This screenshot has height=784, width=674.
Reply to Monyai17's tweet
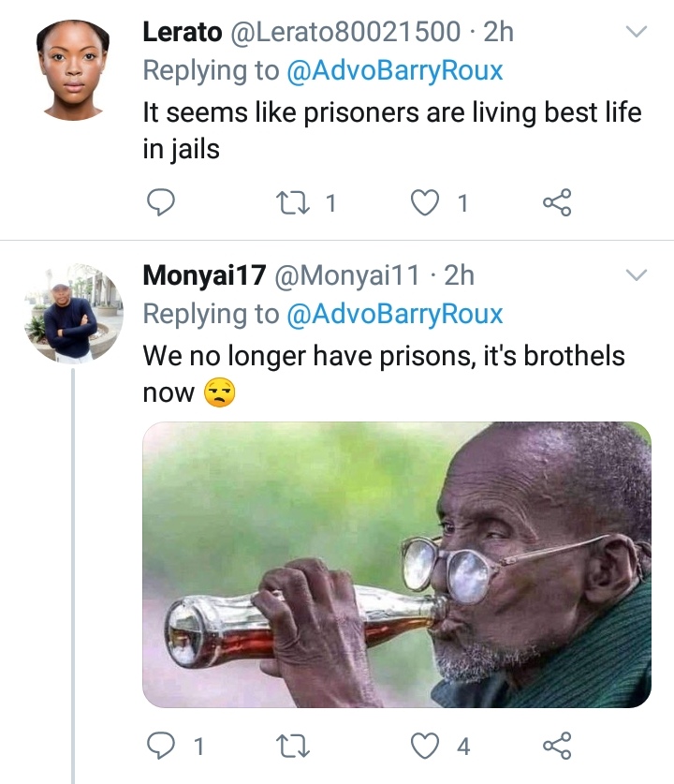162,746
